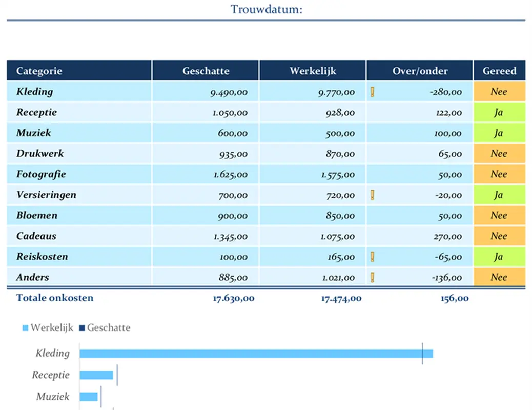This screenshot has height=410, width=532.
Task: Click the Drukwerk Geschatte value 935,00
Action: point(232,154)
